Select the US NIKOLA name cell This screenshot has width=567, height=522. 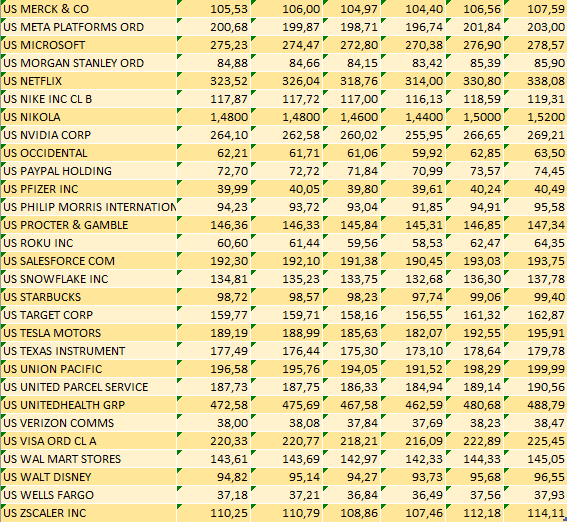tap(89, 117)
